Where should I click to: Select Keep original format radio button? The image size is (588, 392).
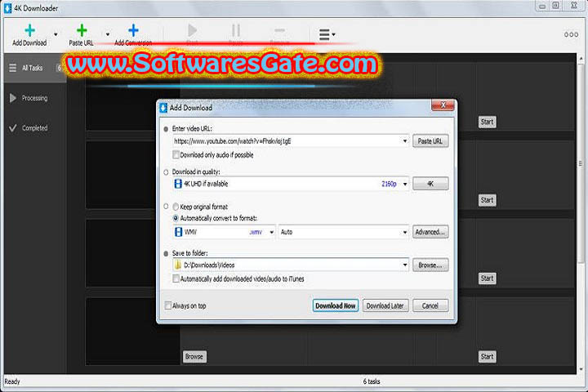176,207
